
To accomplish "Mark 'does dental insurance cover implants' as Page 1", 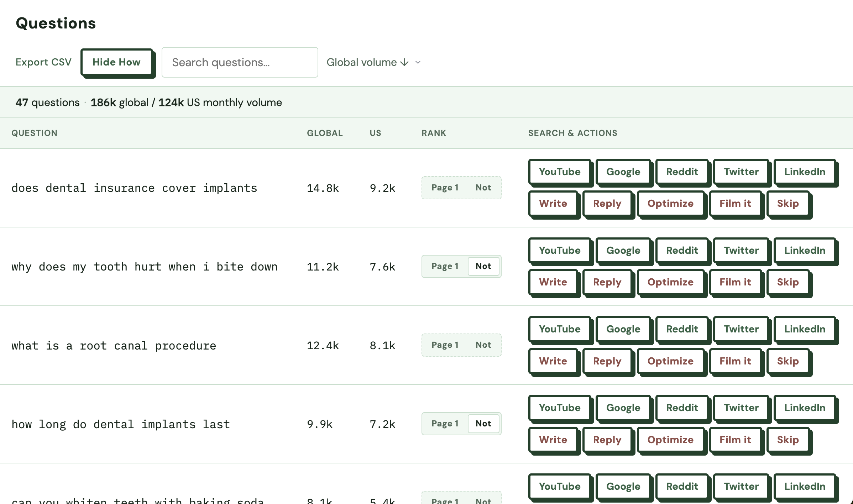I will point(445,188).
